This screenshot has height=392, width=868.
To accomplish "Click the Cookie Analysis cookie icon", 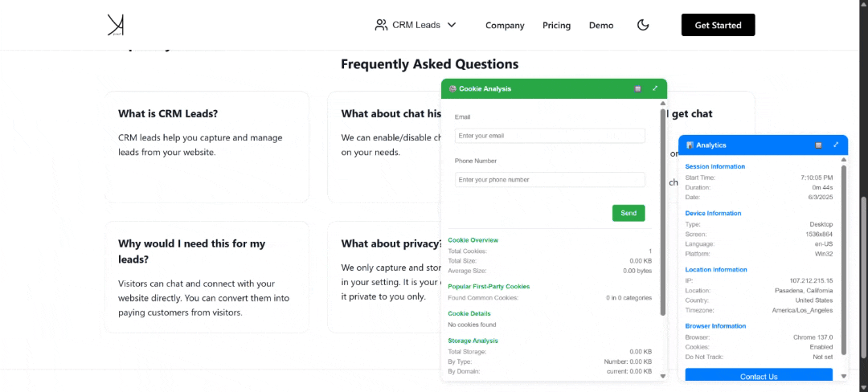I will click(x=452, y=89).
